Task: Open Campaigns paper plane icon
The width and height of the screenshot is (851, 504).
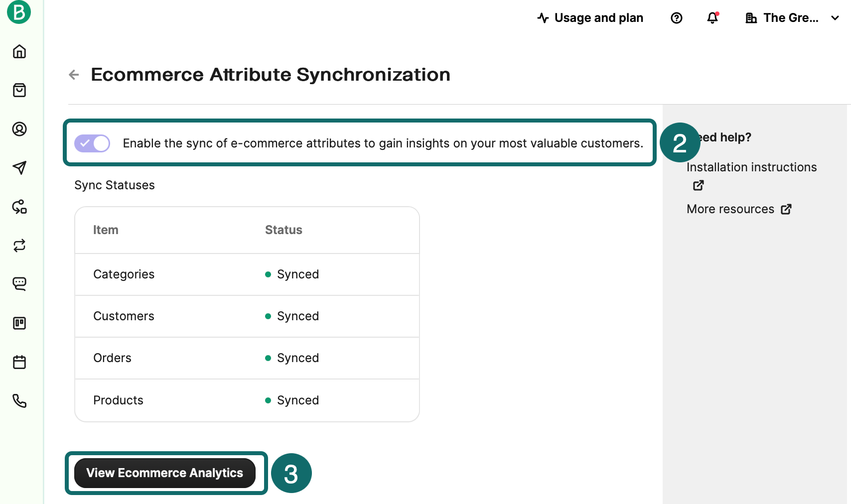Action: (19, 168)
